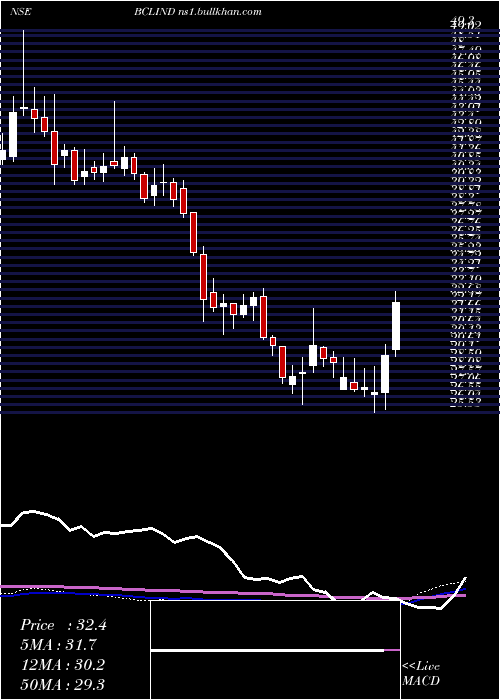Click the <<Live MACD label
The width and height of the screenshot is (500, 700).
point(421,673)
